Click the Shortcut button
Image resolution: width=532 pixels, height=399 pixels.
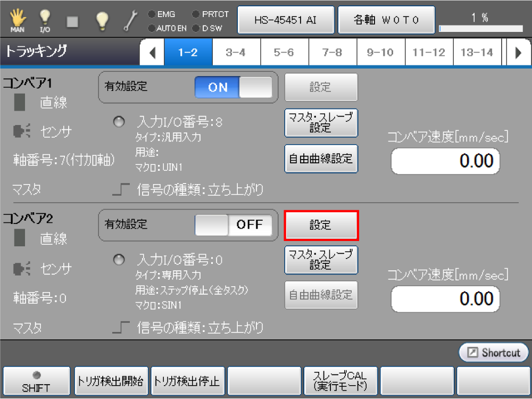tap(494, 353)
